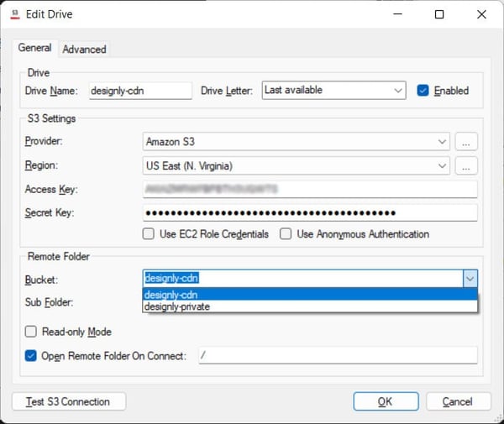The width and height of the screenshot is (504, 424).
Task: Click the Cancel button
Action: tap(459, 401)
